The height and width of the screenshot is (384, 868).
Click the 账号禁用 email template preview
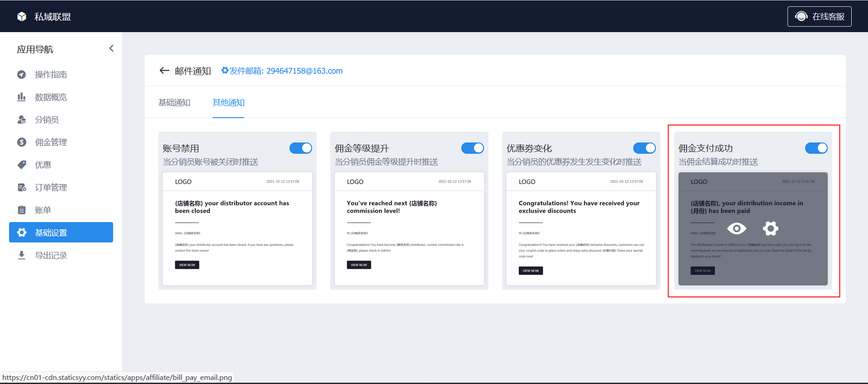click(237, 228)
